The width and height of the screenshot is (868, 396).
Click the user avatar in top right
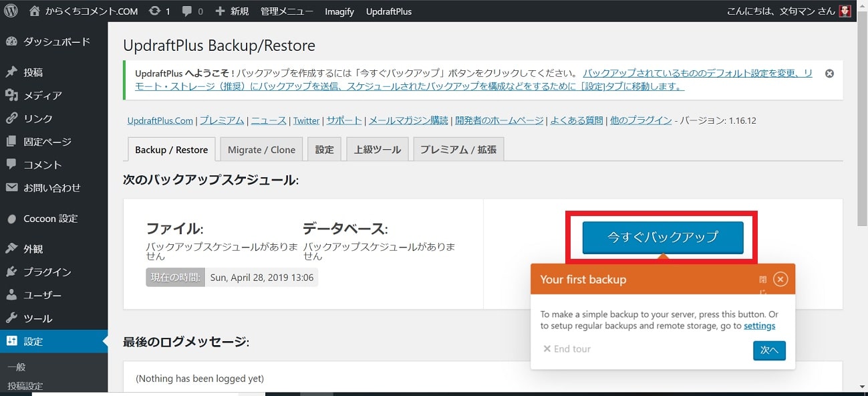[x=845, y=11]
